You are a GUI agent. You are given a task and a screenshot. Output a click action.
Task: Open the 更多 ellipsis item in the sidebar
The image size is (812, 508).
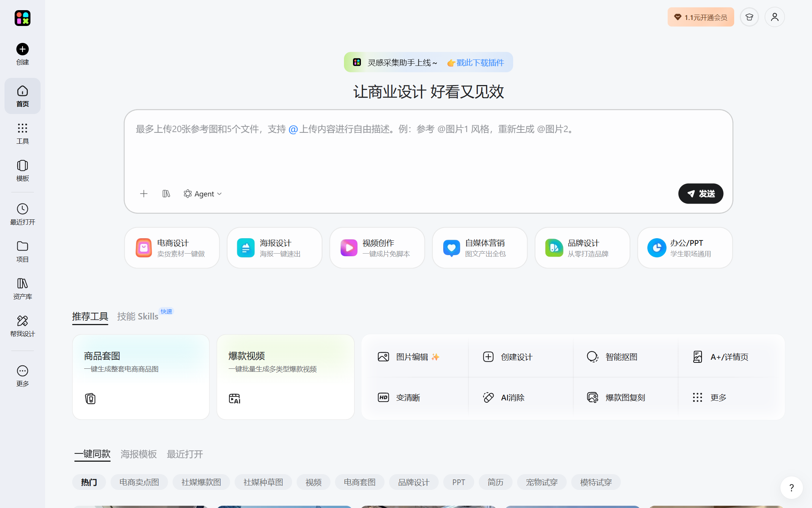pyautogui.click(x=23, y=376)
